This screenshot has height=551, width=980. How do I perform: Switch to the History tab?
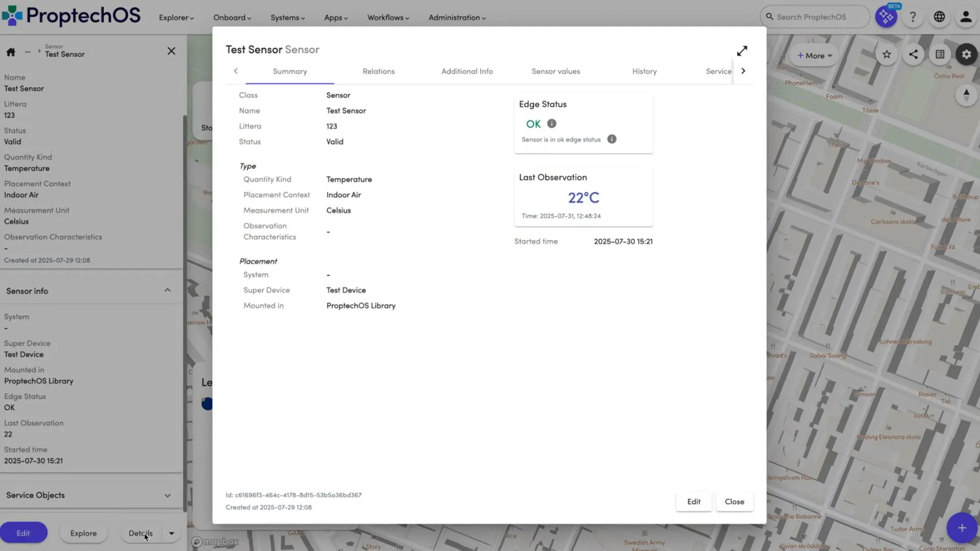click(645, 71)
